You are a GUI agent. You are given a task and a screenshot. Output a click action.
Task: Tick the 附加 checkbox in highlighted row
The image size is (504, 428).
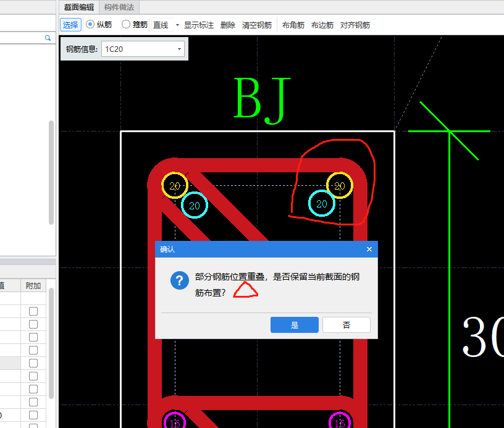pyautogui.click(x=33, y=363)
